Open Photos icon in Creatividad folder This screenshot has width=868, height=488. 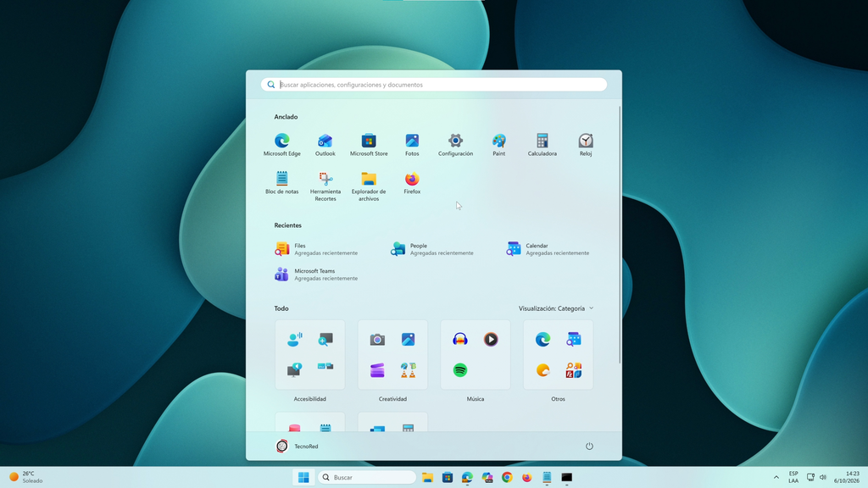[409, 339]
